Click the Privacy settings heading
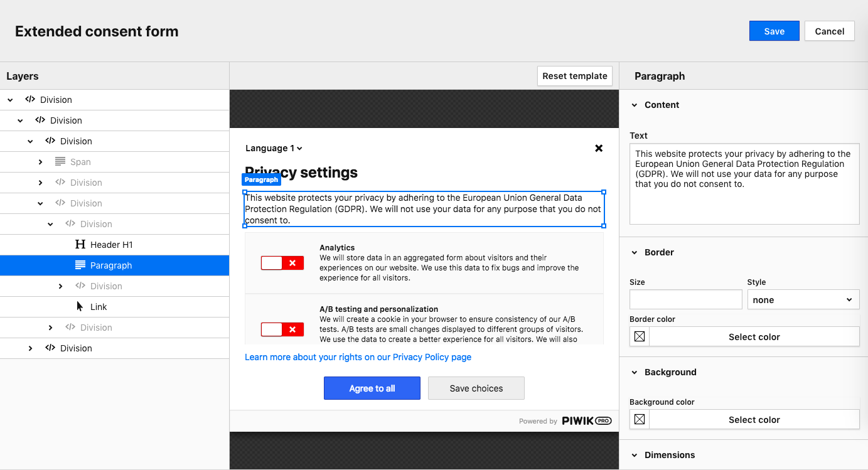Screen dimensions: 868x470 click(x=301, y=172)
